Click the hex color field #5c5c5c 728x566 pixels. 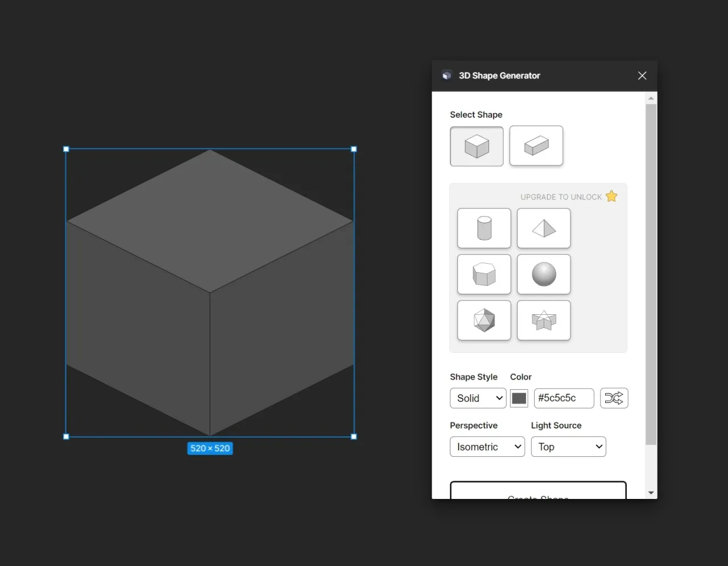click(x=564, y=398)
